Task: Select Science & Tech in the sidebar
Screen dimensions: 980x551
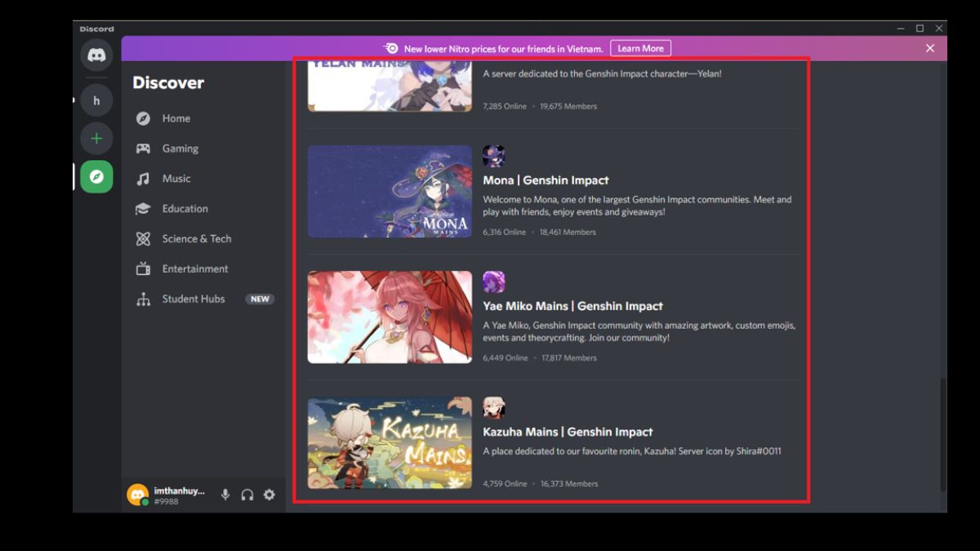Action: click(196, 238)
